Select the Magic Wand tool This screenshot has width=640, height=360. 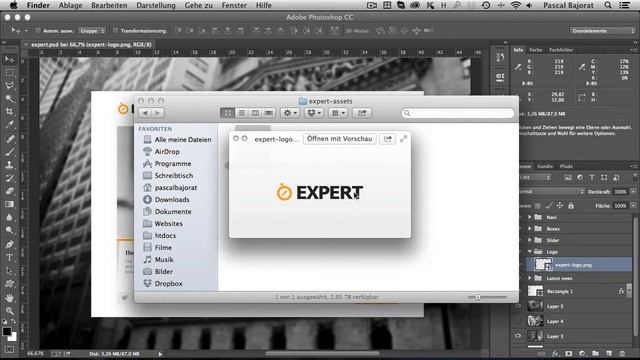9,98
